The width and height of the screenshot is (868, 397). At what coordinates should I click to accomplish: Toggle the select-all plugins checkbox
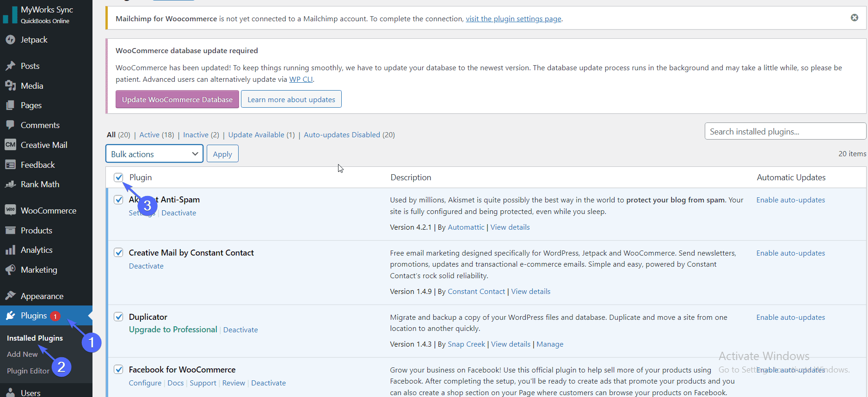[119, 177]
